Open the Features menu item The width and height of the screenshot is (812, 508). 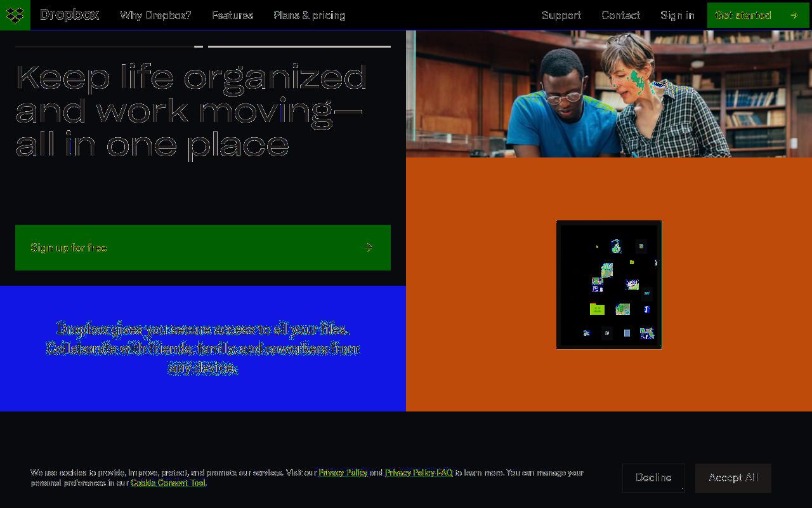click(232, 15)
